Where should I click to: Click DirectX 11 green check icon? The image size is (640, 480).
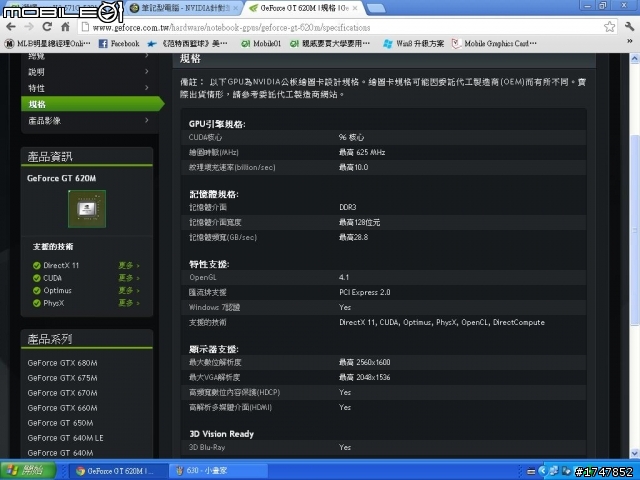click(x=37, y=265)
